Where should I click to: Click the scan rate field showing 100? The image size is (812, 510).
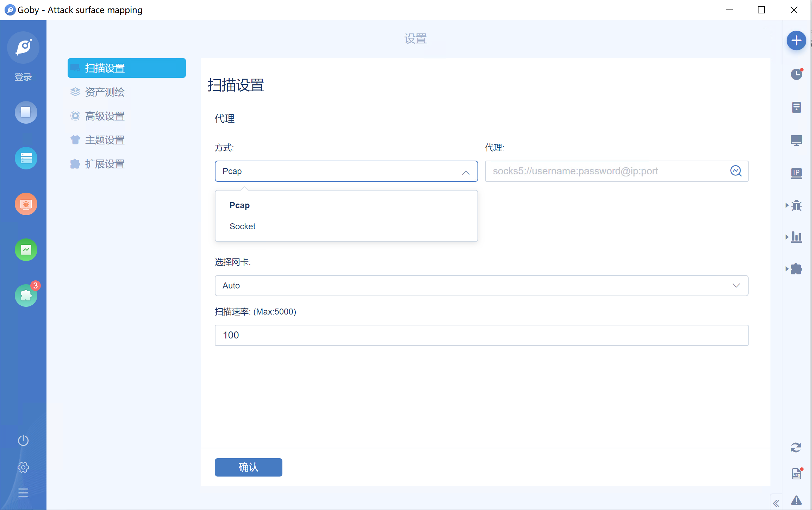click(x=481, y=335)
